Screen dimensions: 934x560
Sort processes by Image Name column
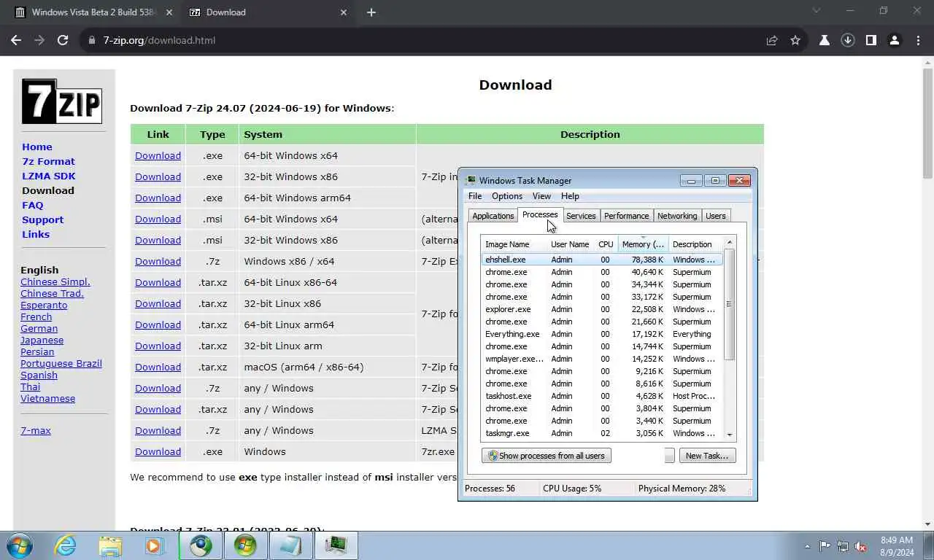(514, 244)
